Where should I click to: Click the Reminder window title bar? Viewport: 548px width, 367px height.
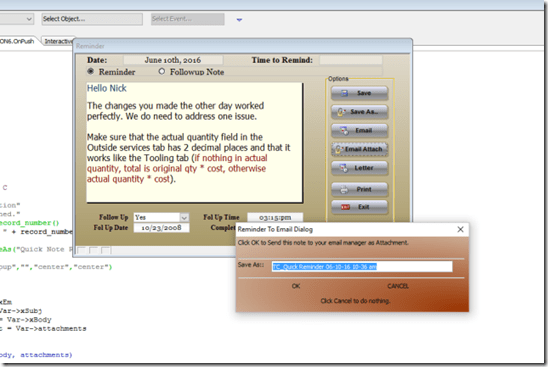[x=243, y=46]
